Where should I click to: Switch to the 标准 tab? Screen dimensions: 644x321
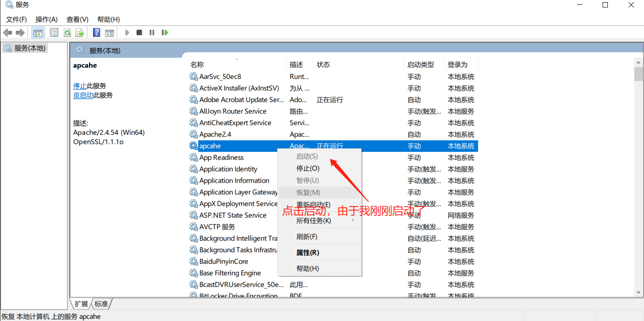tap(101, 304)
